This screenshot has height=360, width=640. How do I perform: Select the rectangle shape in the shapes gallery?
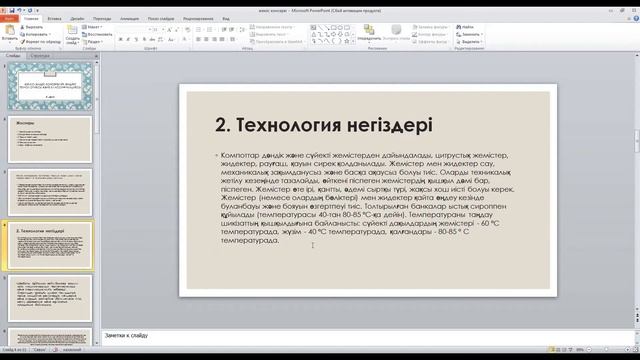pyautogui.click(x=333, y=27)
